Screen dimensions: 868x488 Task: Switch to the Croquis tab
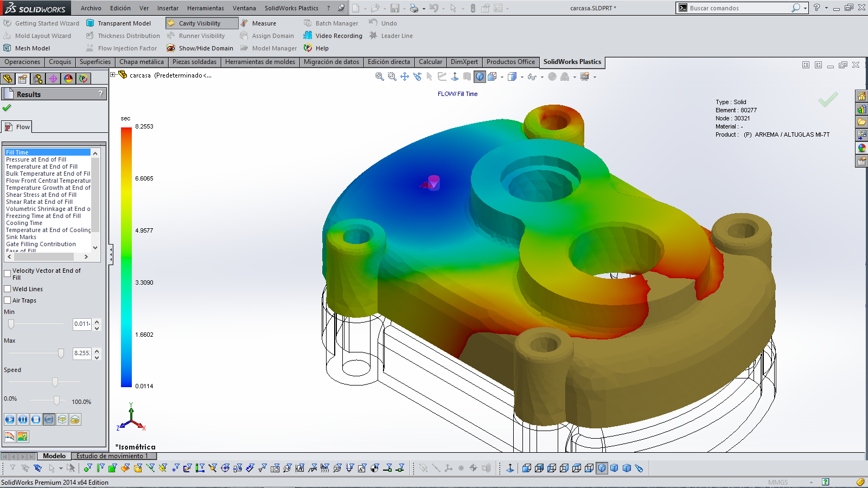pyautogui.click(x=60, y=62)
